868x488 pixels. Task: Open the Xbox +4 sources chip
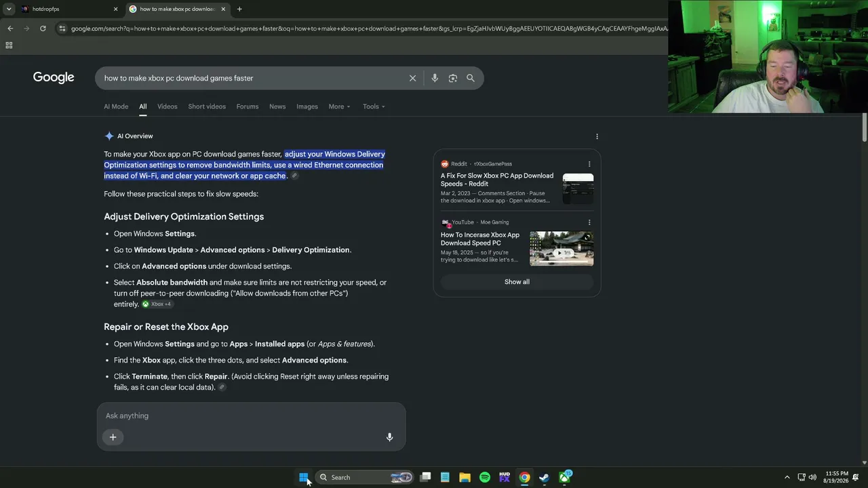coord(157,304)
